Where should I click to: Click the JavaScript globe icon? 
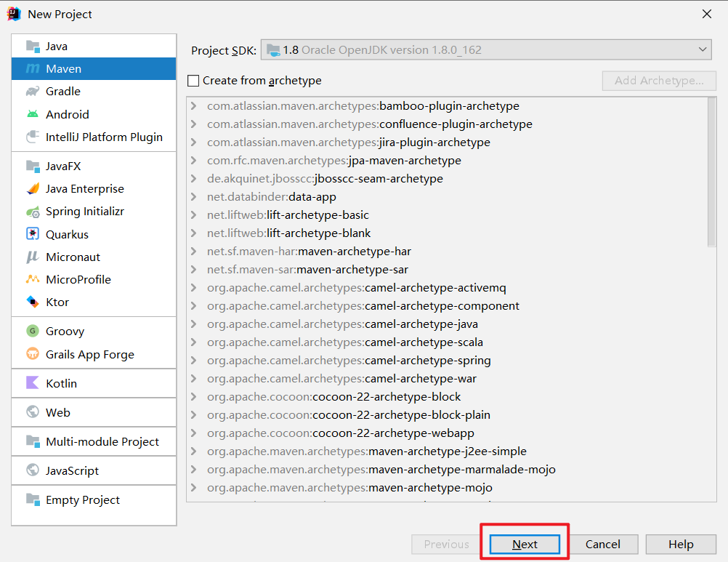(33, 470)
